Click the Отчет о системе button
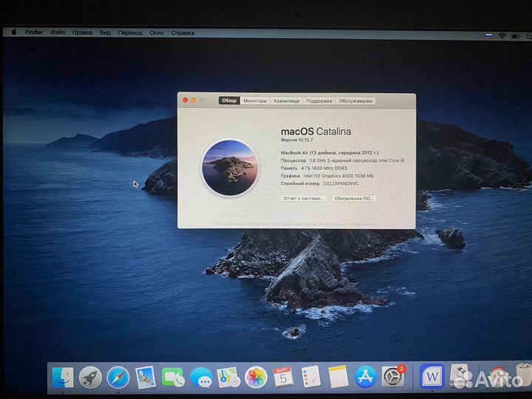The height and width of the screenshot is (399, 532). (304, 198)
